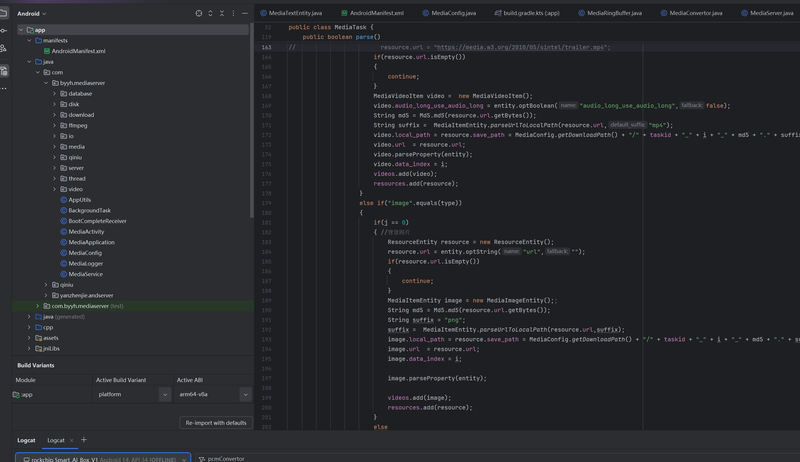Add a new Logcat tab

pos(84,440)
